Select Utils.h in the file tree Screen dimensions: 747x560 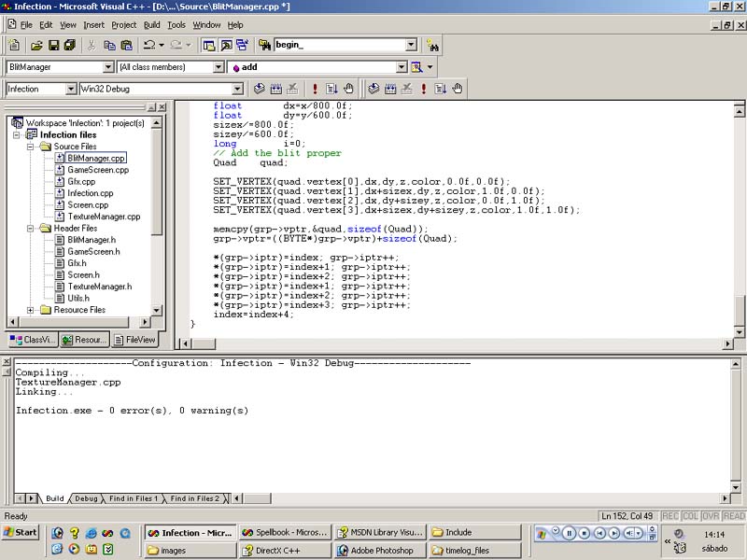click(x=78, y=299)
